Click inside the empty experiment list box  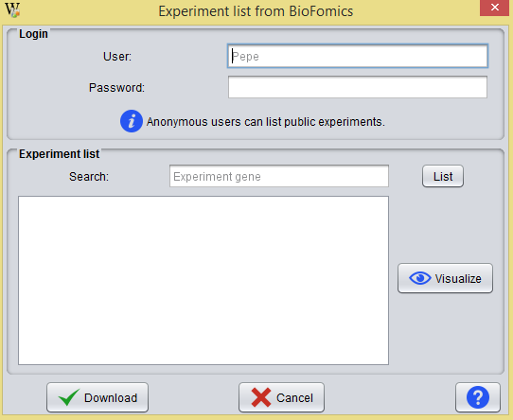(x=203, y=280)
